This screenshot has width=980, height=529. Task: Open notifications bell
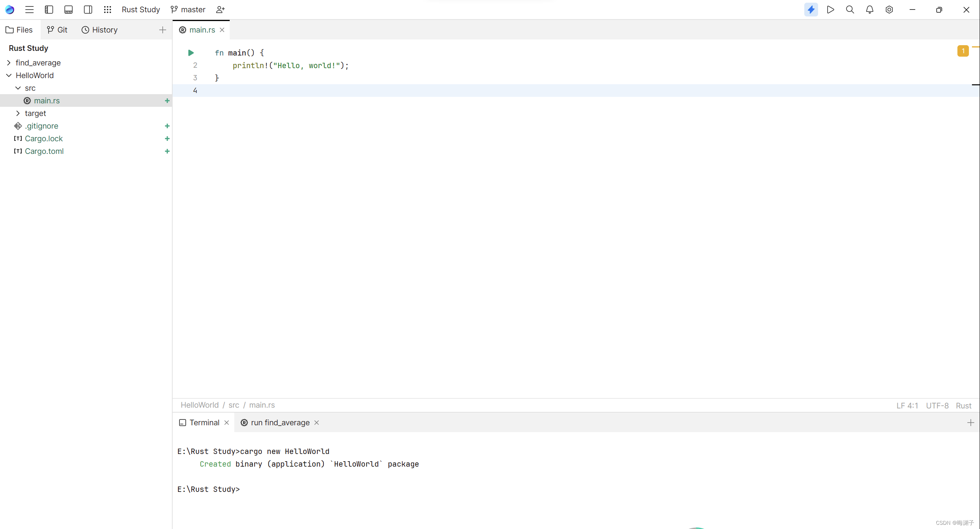tap(869, 10)
